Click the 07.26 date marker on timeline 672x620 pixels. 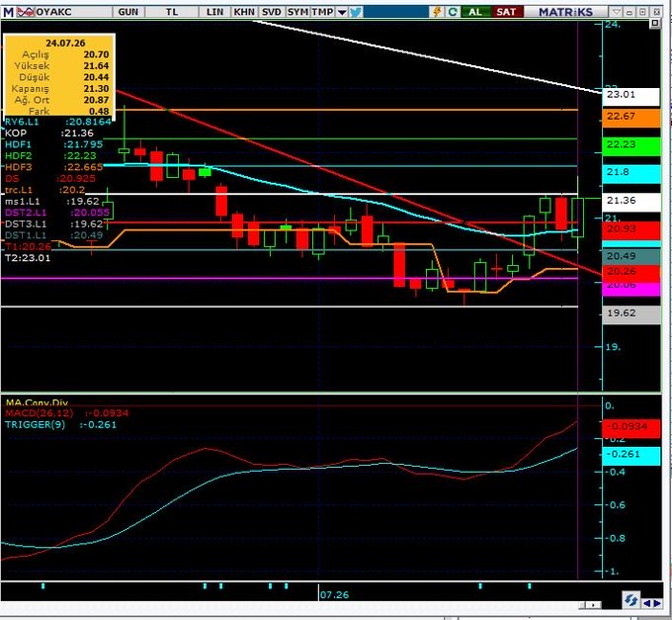(x=334, y=595)
